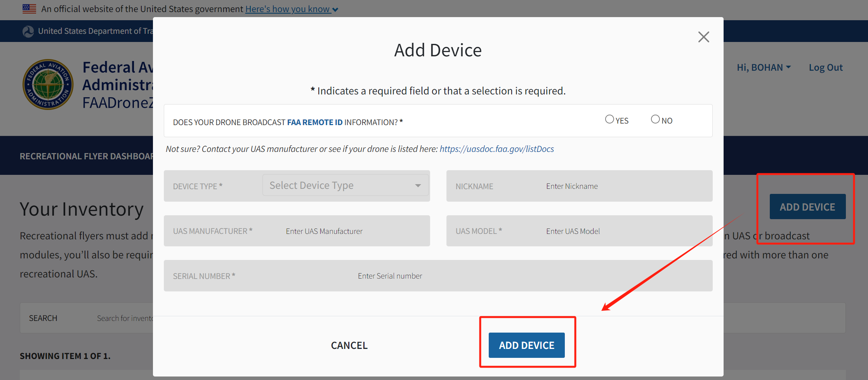Click the FAA seal logo
The height and width of the screenshot is (380, 868).
tap(48, 84)
